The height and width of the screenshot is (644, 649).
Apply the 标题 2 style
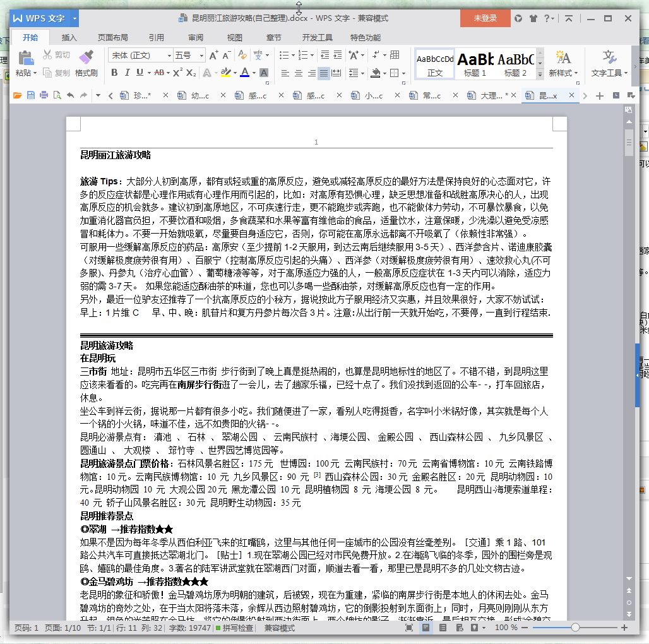516,64
